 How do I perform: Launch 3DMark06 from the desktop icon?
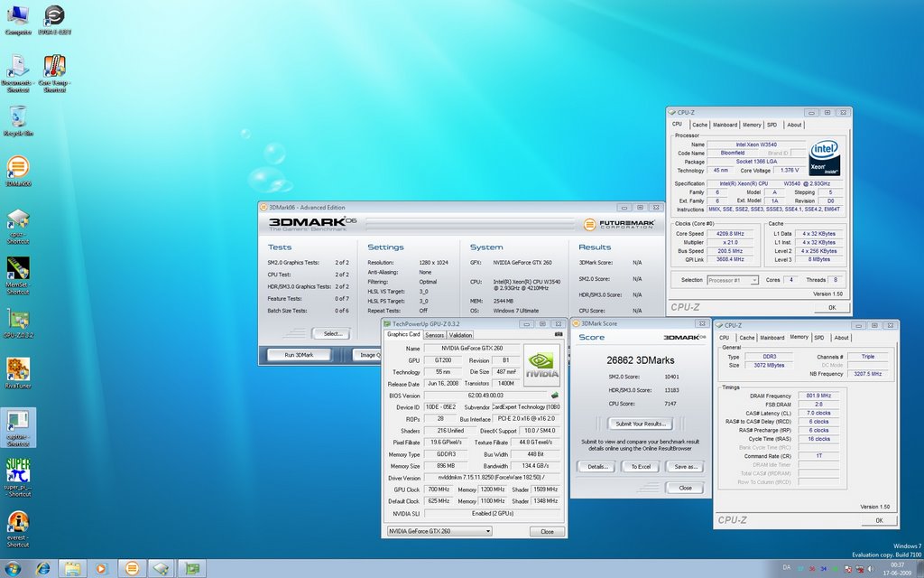click(x=18, y=171)
